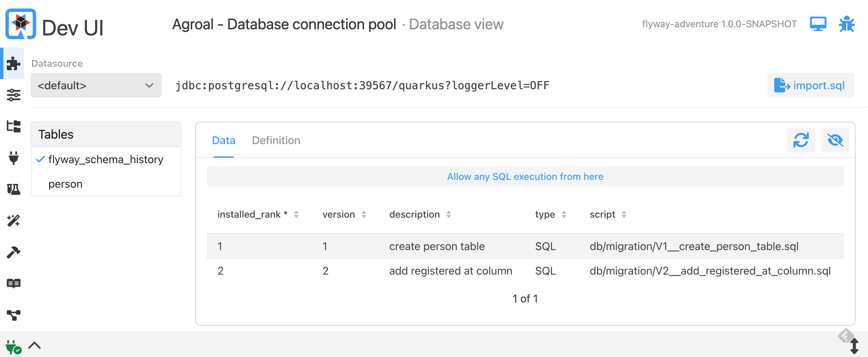Expand the bottom panel with the chevron

tap(34, 345)
